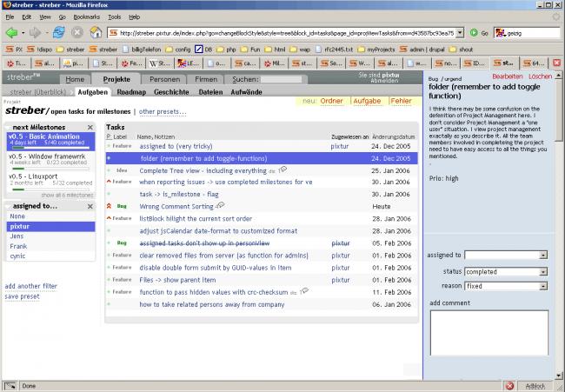565x392 pixels.
Task: Open the DB bookmark icon
Action: click(199, 50)
